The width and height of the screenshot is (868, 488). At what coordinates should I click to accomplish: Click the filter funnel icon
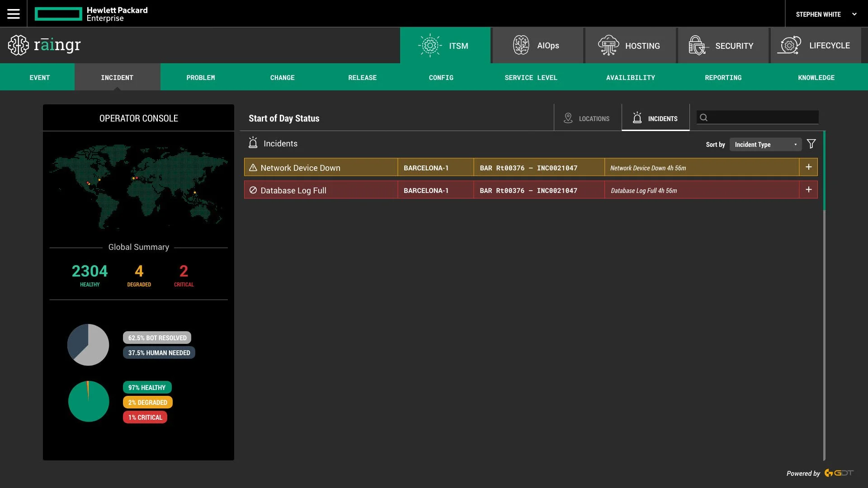[x=811, y=144]
